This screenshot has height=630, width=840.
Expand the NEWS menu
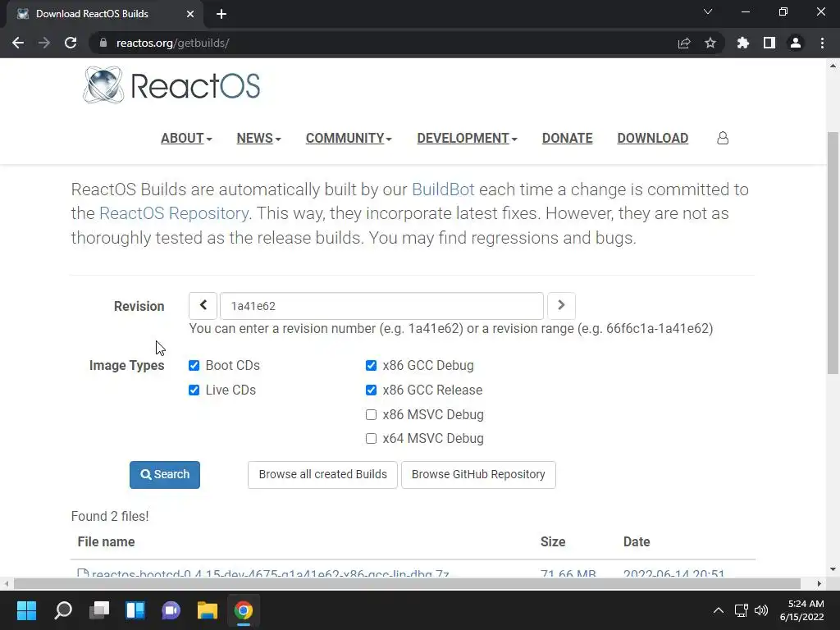pos(258,138)
